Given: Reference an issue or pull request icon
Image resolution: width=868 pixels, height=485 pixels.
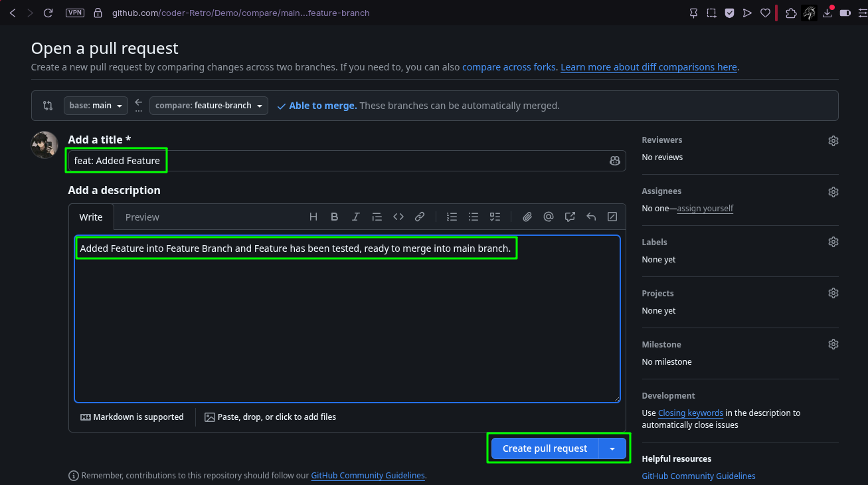Looking at the screenshot, I should tap(570, 217).
